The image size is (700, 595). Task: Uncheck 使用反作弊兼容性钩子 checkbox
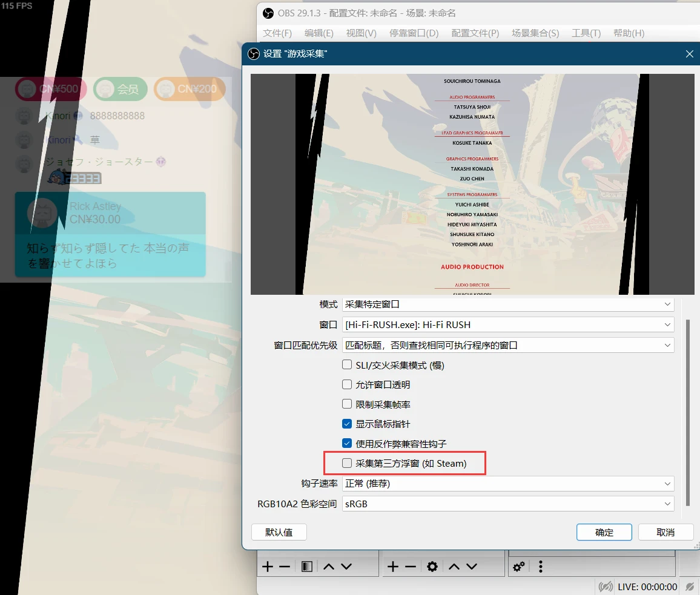tap(347, 443)
